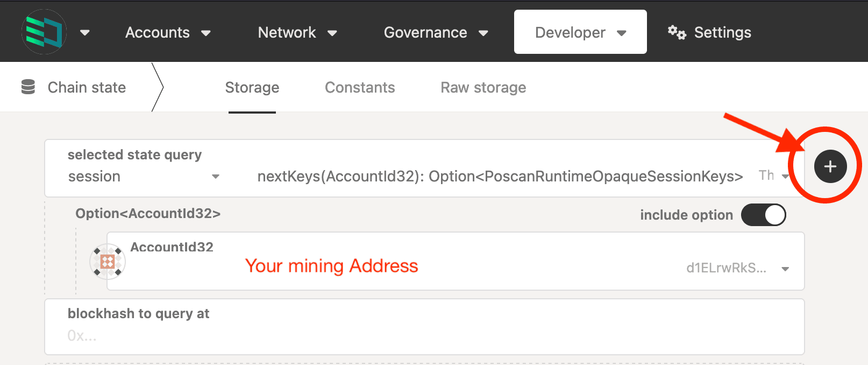The image size is (868, 365).
Task: Open the Developer menu
Action: tap(580, 33)
